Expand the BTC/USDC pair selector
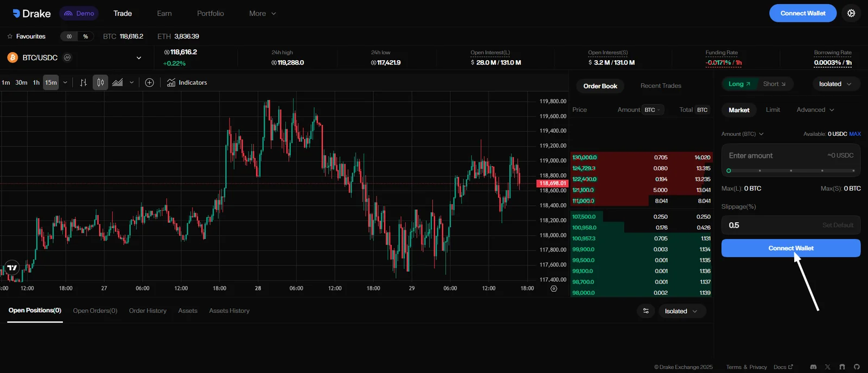868x373 pixels. 139,58
